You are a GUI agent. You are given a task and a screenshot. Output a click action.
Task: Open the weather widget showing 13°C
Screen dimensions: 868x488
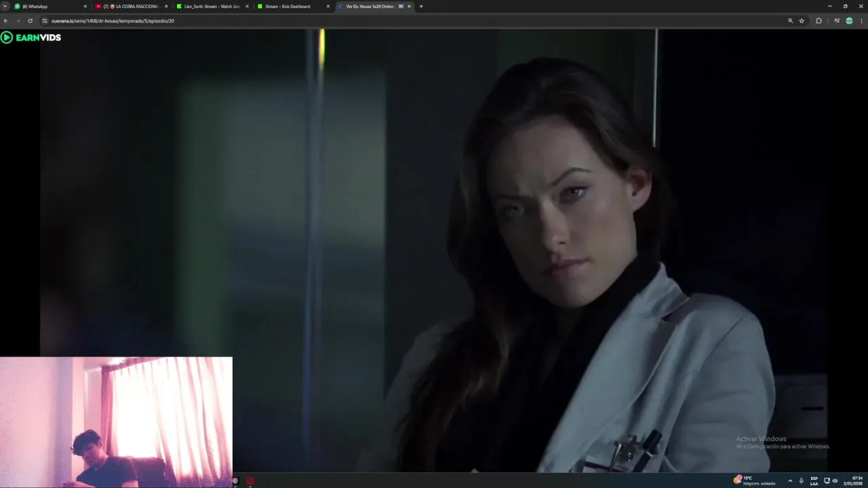754,481
